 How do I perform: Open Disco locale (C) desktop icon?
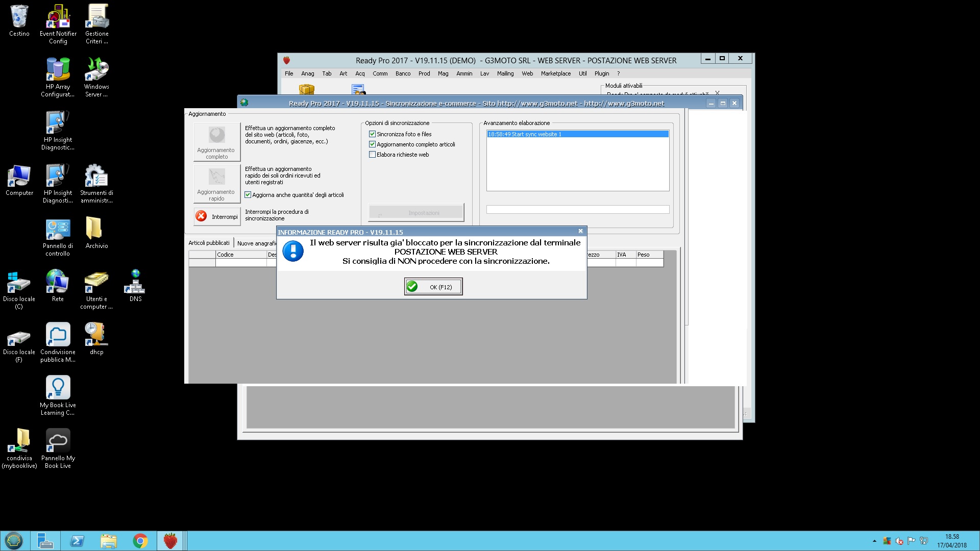(x=19, y=290)
